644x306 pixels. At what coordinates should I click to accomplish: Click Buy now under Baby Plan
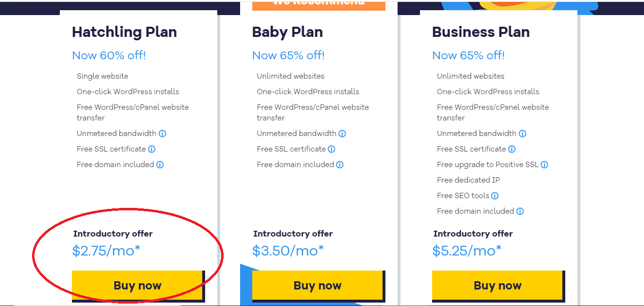point(318,286)
